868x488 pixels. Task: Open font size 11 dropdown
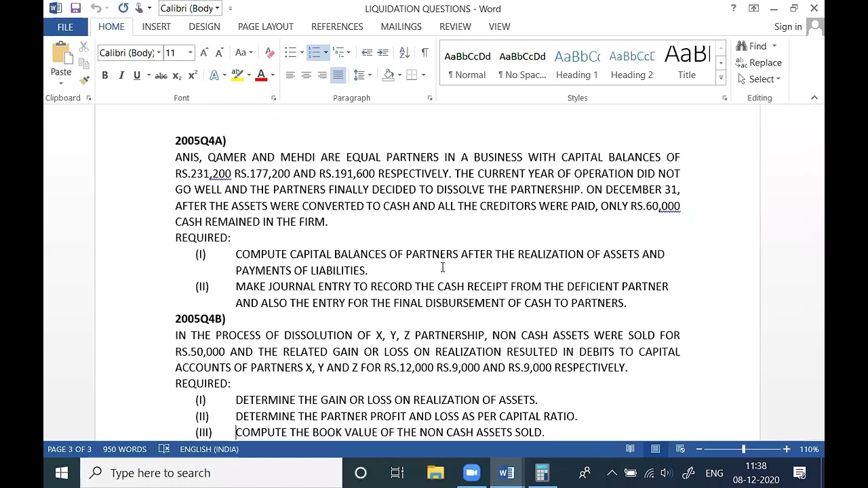point(191,53)
